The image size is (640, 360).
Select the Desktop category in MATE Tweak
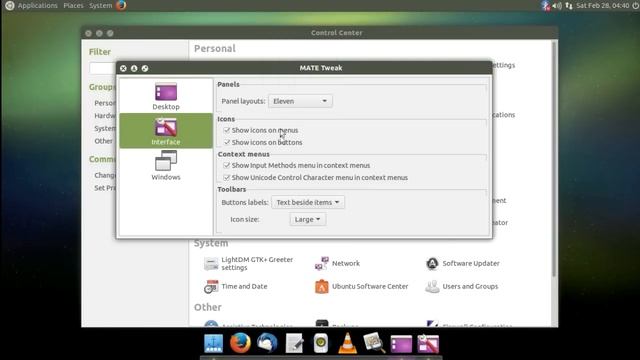[x=166, y=96]
